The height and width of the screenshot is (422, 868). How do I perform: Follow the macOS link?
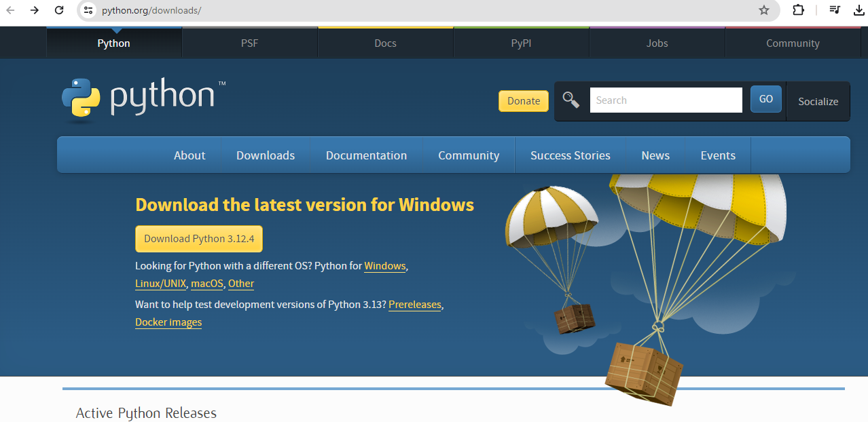tap(207, 284)
